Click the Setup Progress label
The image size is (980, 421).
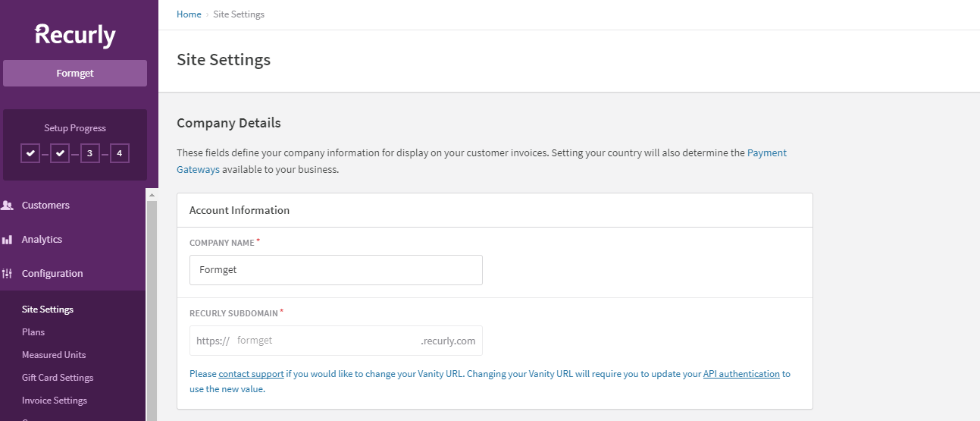click(75, 128)
